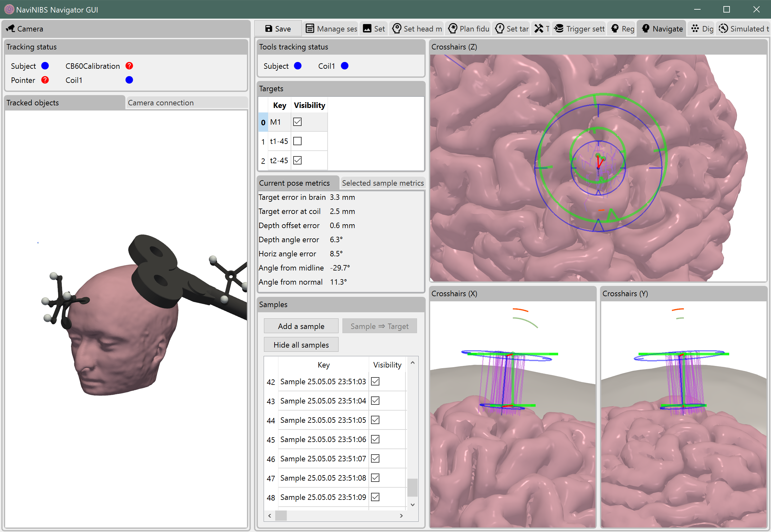The height and width of the screenshot is (532, 771).
Task: Uncheck visibility for Sample 23:51:07
Action: point(376,459)
